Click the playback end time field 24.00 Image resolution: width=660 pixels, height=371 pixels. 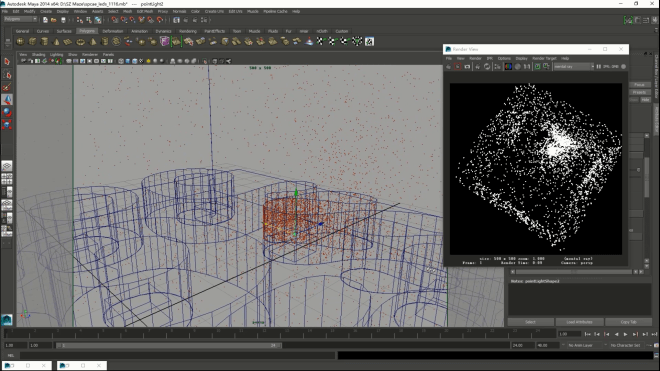522,345
